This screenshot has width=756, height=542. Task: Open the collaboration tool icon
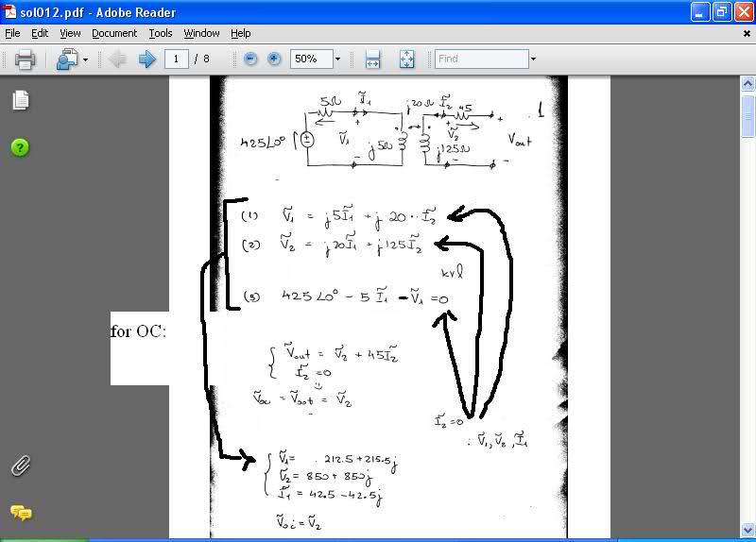click(66, 59)
